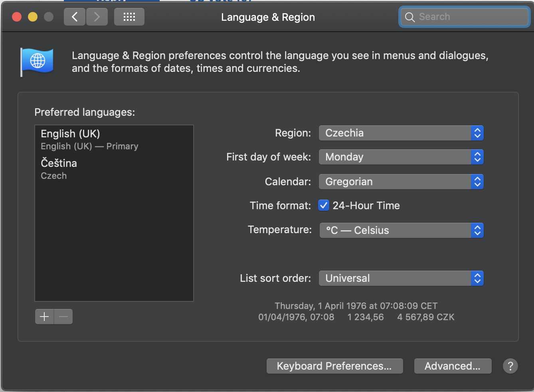Add a preferred language with plus button
The height and width of the screenshot is (392, 534).
pyautogui.click(x=44, y=317)
